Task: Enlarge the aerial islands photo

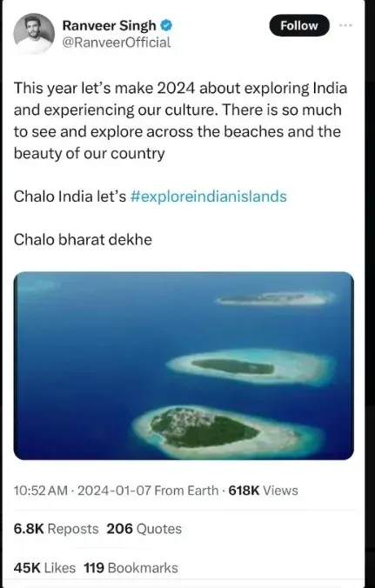Action: click(x=184, y=365)
